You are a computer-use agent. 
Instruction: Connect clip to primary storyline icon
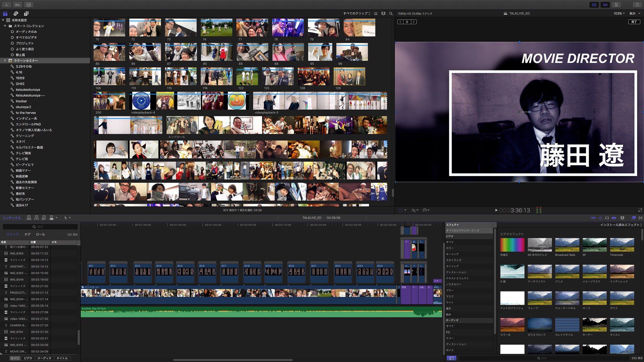[29, 217]
